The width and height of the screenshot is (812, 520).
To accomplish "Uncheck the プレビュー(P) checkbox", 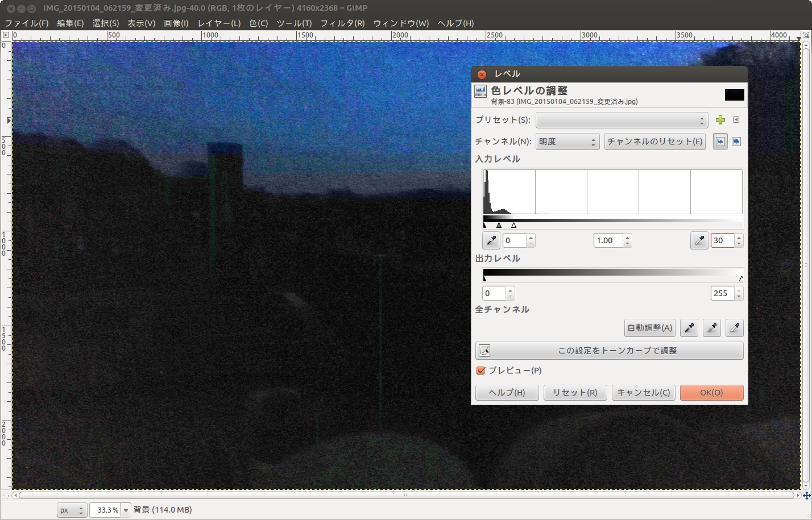I will pos(481,371).
